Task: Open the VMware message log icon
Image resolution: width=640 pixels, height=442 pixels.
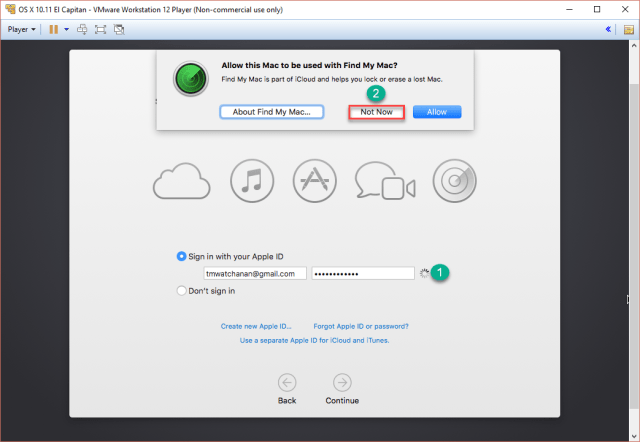Action: coord(629,29)
